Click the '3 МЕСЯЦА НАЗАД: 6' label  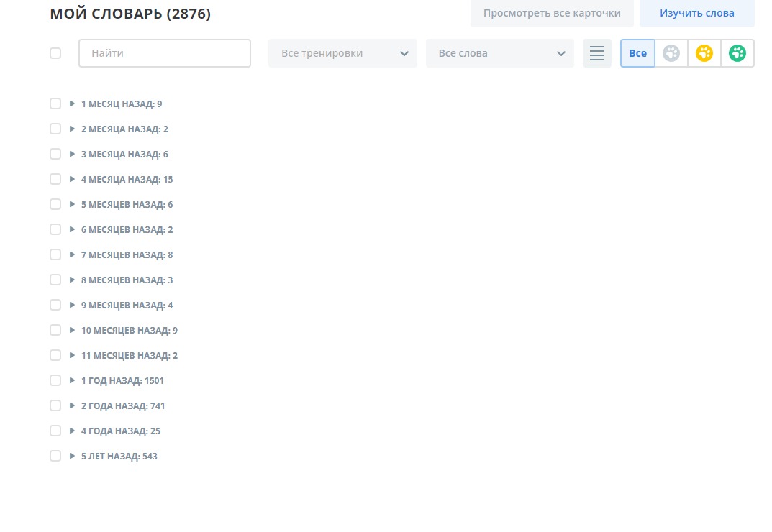click(124, 155)
